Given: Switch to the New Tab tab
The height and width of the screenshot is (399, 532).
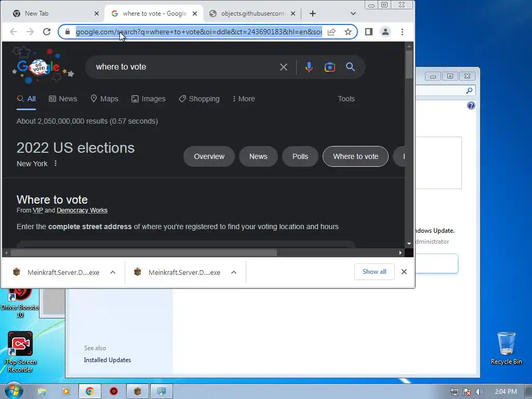Looking at the screenshot, I should click(x=51, y=14).
